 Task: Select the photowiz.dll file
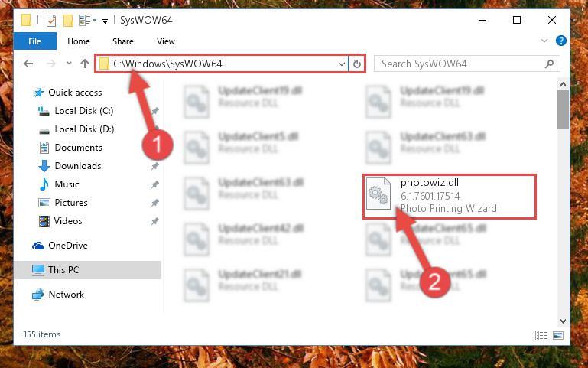coord(450,196)
